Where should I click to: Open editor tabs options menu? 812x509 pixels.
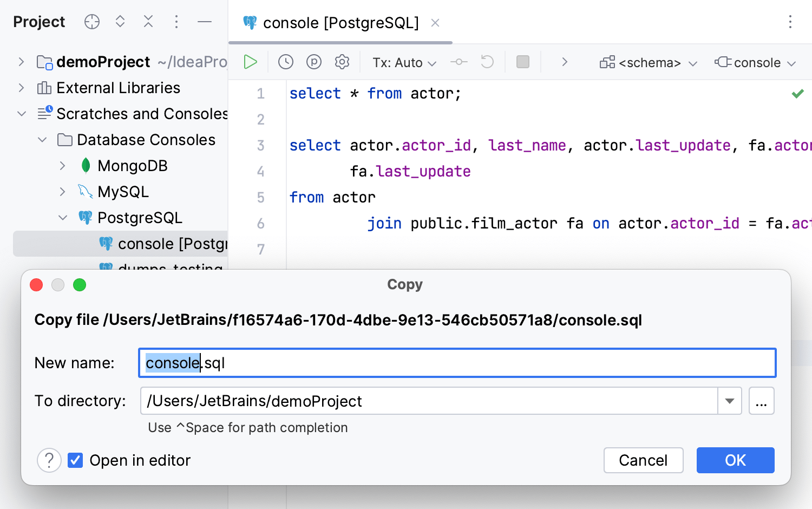click(x=790, y=22)
